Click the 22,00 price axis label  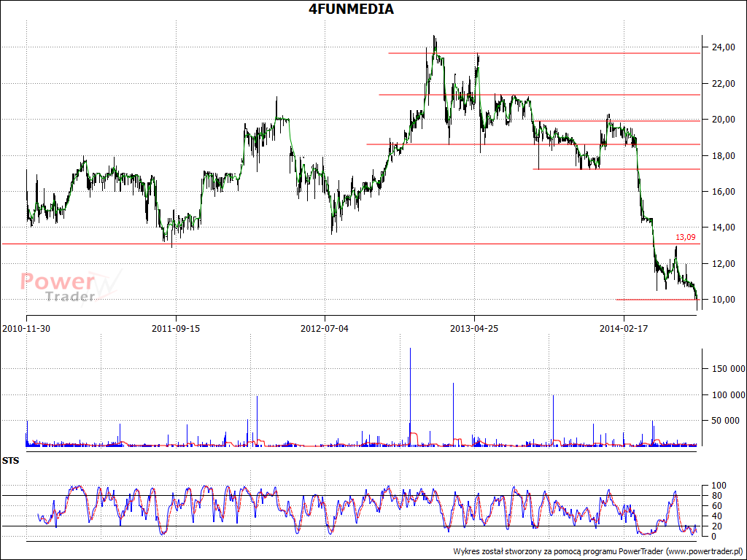[x=723, y=83]
